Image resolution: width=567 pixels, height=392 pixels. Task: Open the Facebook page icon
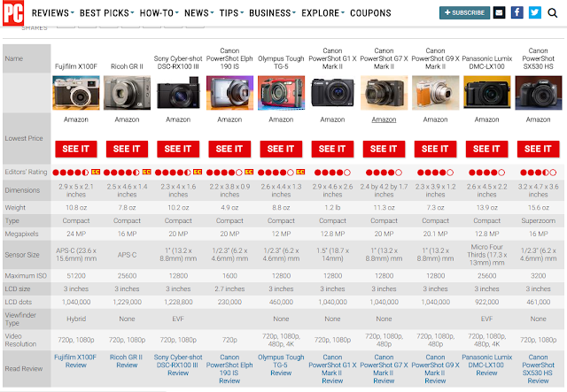[x=517, y=12]
